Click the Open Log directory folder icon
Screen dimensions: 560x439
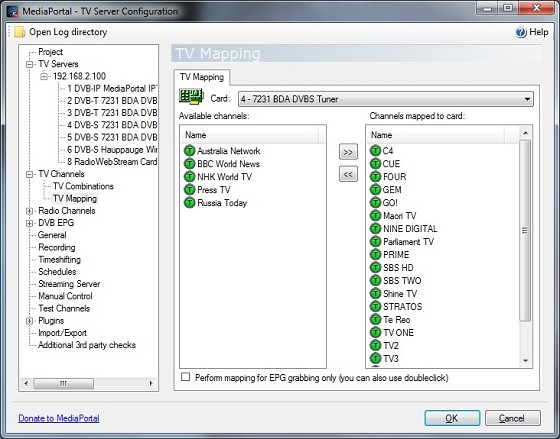coord(20,32)
